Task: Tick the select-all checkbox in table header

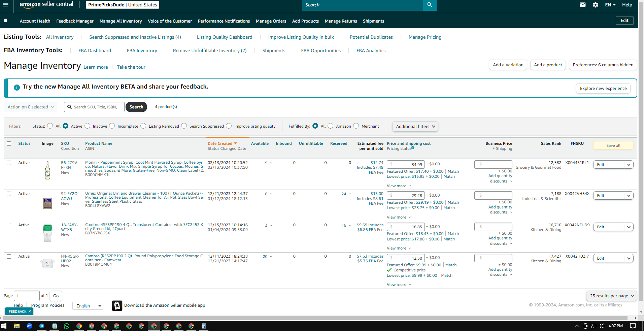Action: click(x=9, y=143)
